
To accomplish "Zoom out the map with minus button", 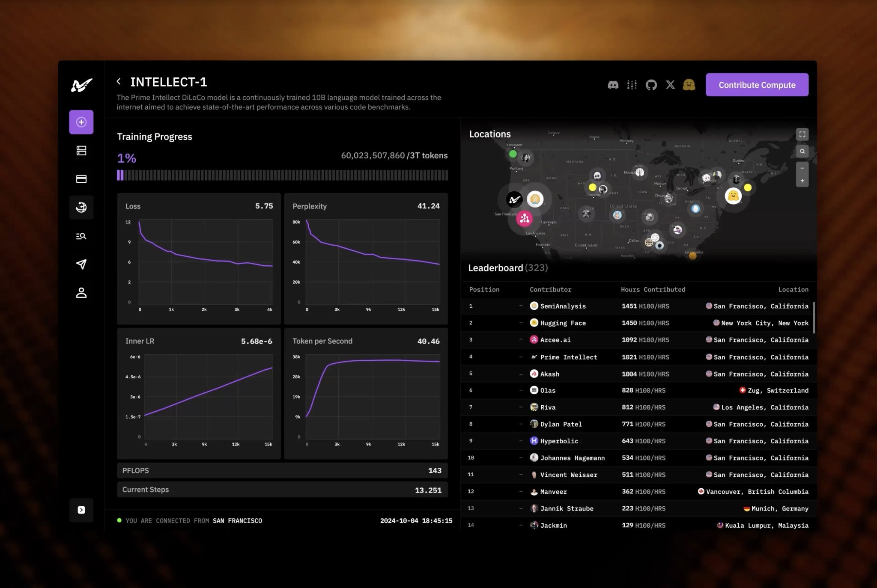I will (802, 168).
